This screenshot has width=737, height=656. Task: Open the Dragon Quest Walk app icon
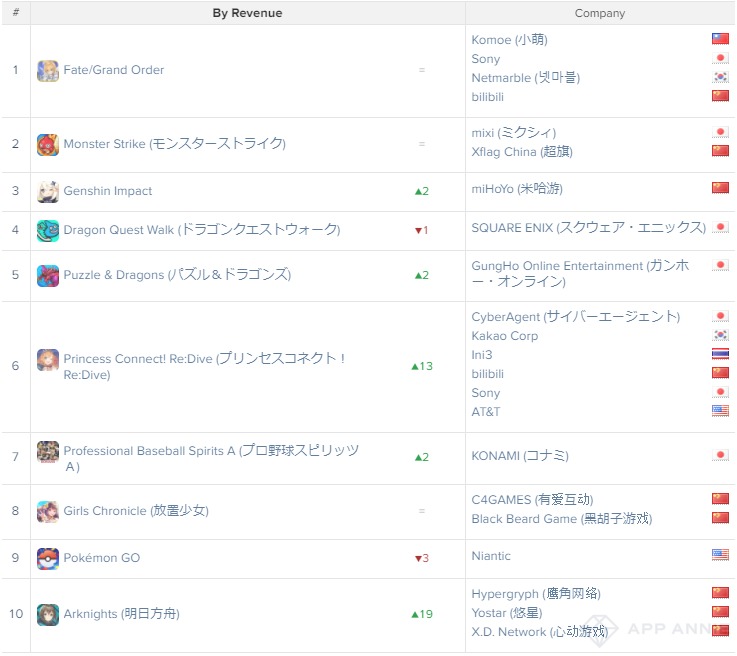(48, 230)
